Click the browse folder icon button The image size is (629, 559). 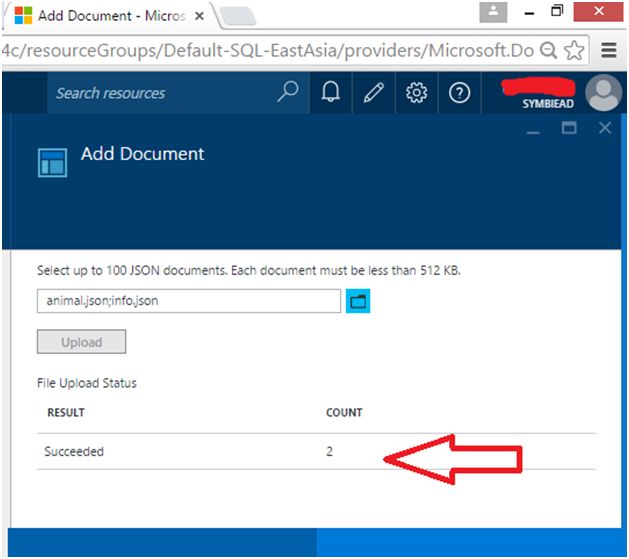[x=358, y=301]
